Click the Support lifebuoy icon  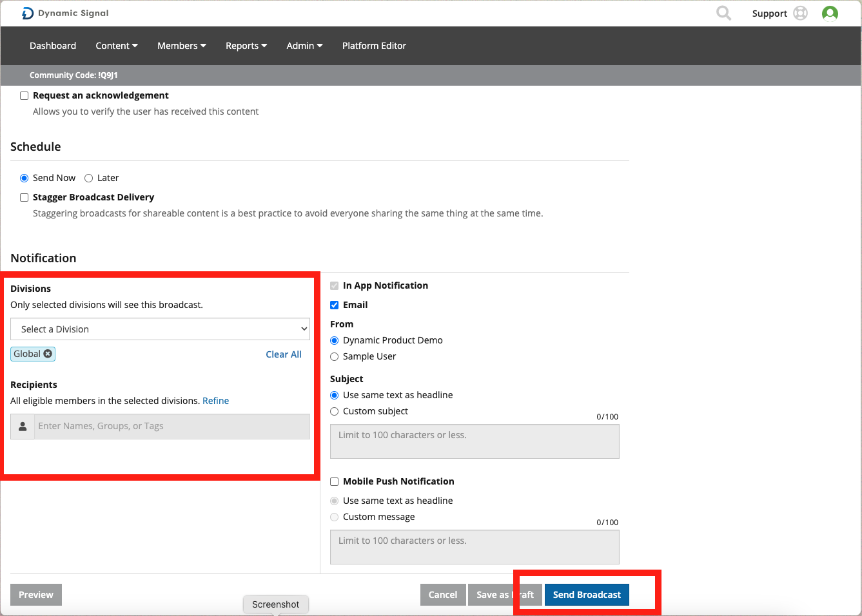(x=800, y=13)
